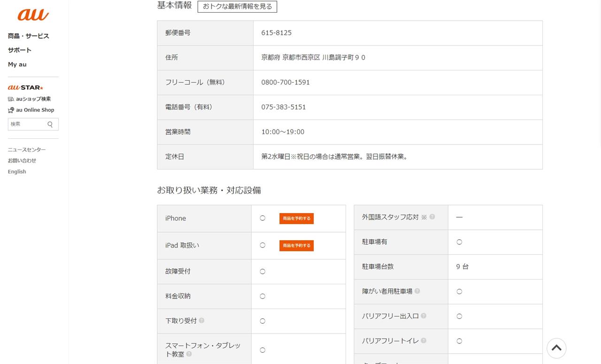Click the au STAR logo
601x364 pixels.
coord(25,87)
